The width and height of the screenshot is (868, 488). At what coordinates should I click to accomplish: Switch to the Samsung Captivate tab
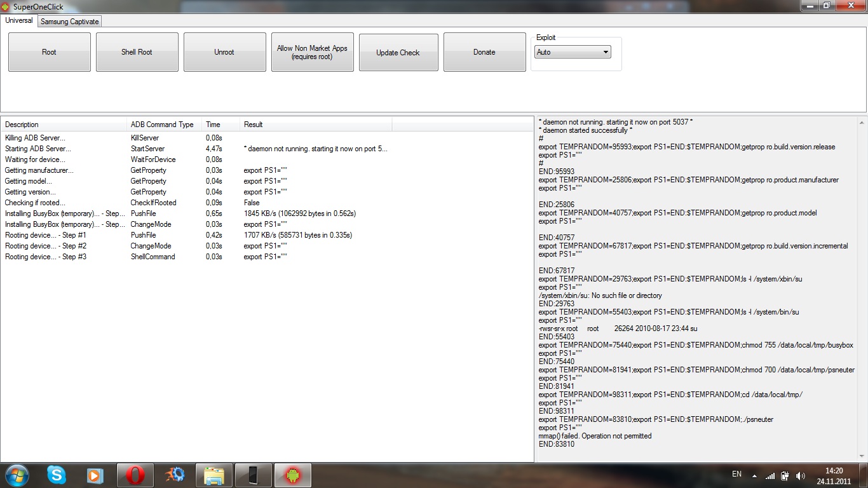(x=70, y=22)
